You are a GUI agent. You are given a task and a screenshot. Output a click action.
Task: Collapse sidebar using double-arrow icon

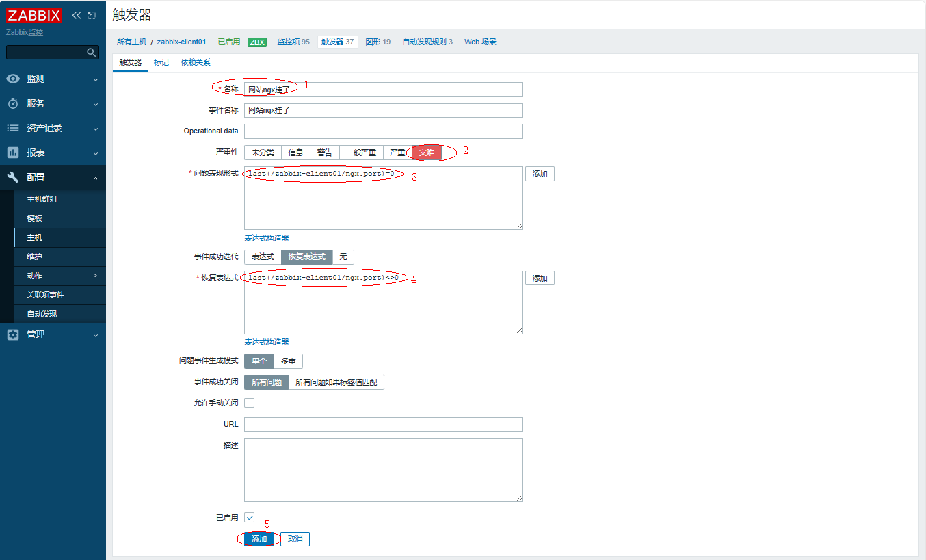point(76,15)
